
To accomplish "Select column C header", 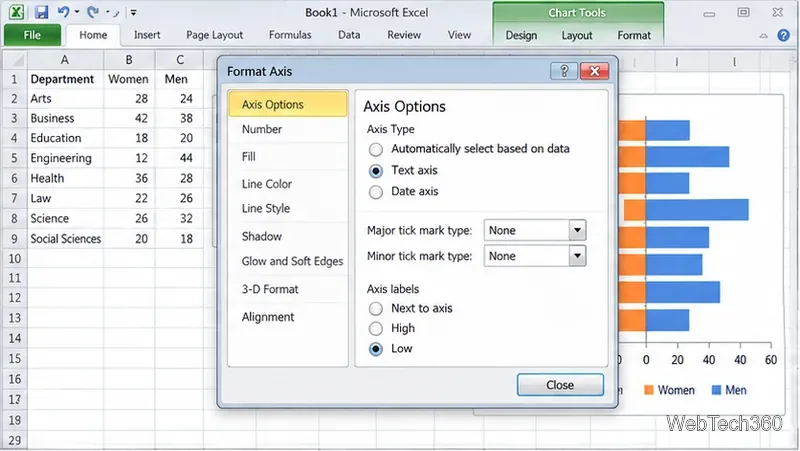I will pyautogui.click(x=180, y=60).
